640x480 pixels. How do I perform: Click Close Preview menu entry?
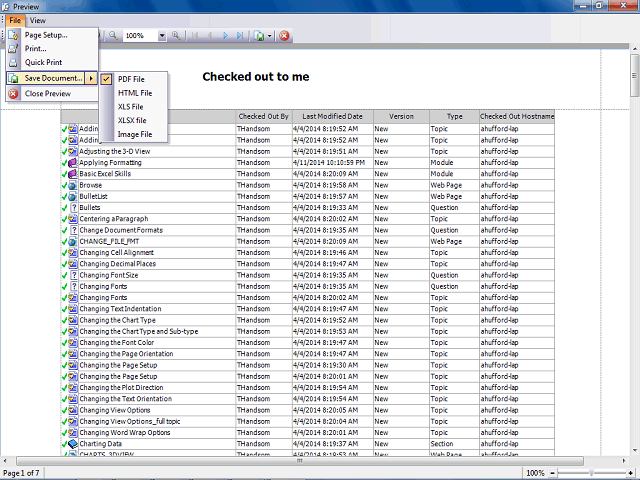pyautogui.click(x=48, y=93)
